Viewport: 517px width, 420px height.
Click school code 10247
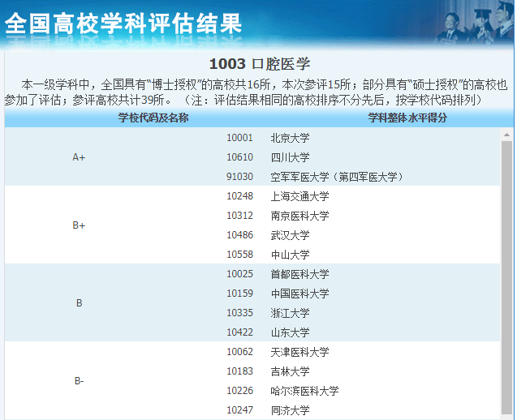239,409
